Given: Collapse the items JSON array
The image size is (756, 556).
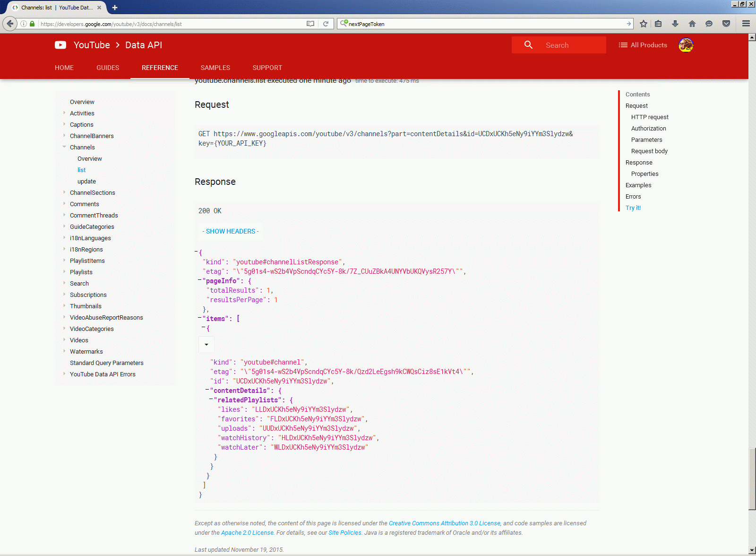Looking at the screenshot, I should pyautogui.click(x=200, y=319).
